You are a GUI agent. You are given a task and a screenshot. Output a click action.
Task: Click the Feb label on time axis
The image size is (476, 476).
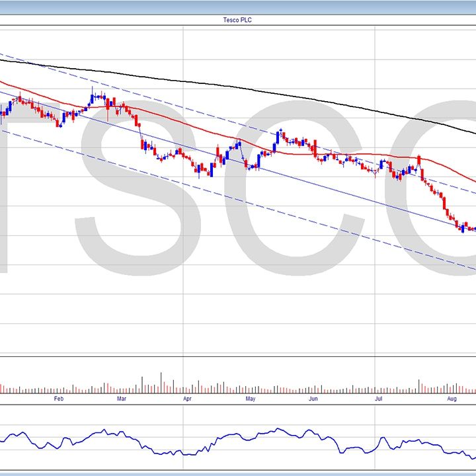tap(58, 399)
